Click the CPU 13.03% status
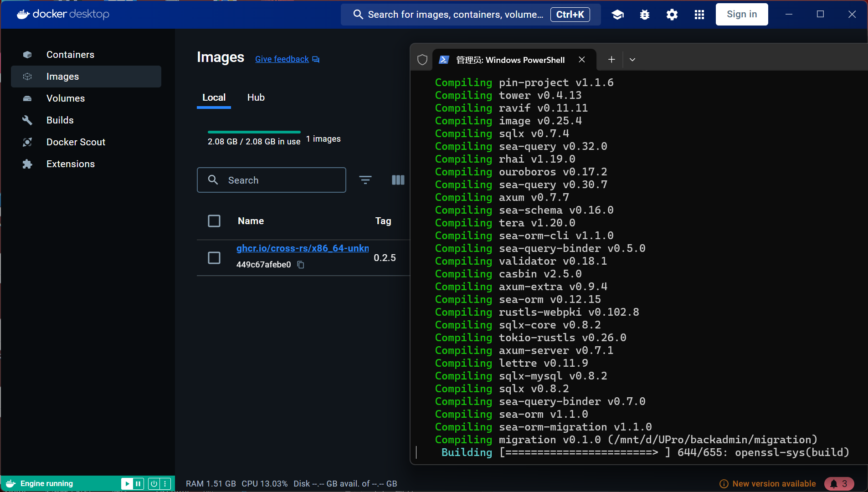Image resolution: width=868 pixels, height=492 pixels. pos(265,484)
